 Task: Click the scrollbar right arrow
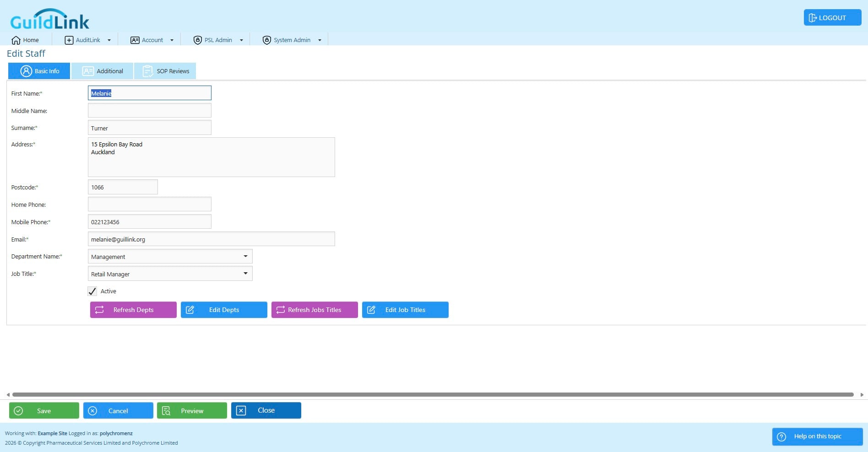click(862, 394)
